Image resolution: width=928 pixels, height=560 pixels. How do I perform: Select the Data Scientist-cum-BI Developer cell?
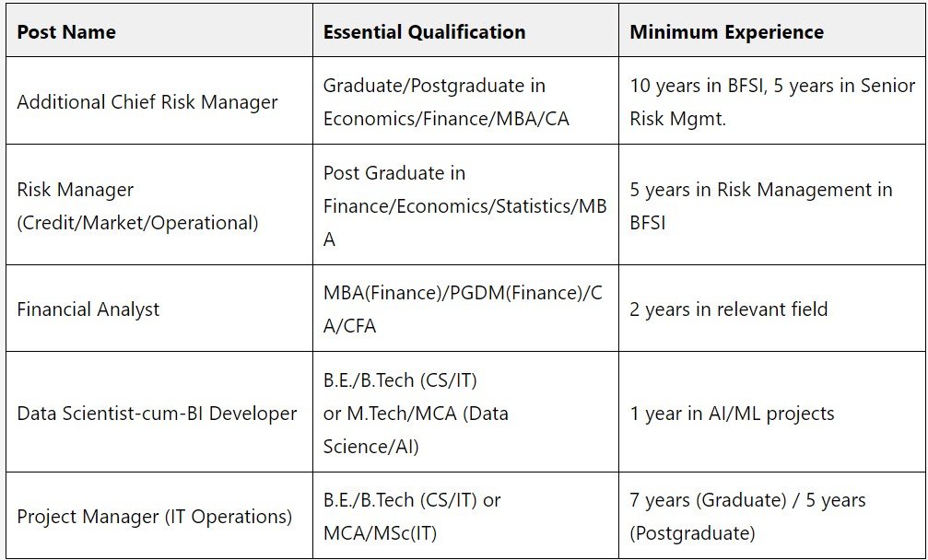[157, 414]
